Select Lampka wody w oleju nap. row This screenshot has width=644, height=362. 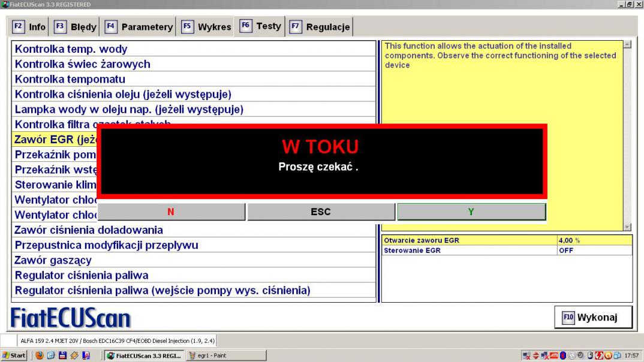tap(194, 110)
